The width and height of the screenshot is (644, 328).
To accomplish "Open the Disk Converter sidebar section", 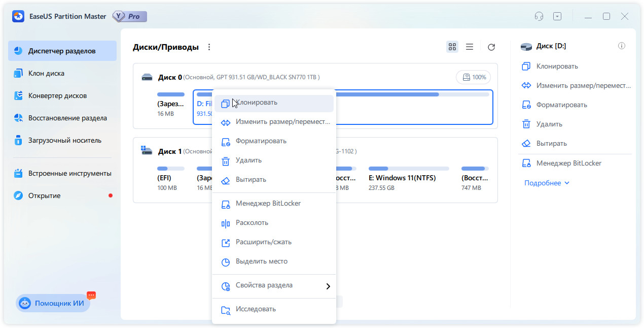I will (57, 95).
